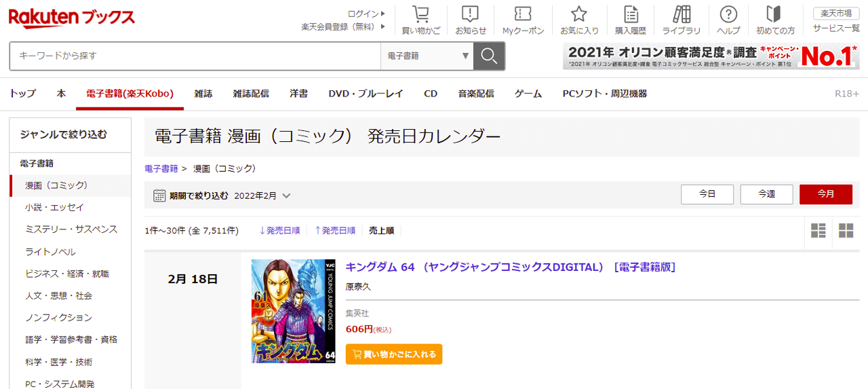Screen dimensions: 868x389
Task: Open the shopping cart (買い物かご) icon
Action: tap(420, 15)
